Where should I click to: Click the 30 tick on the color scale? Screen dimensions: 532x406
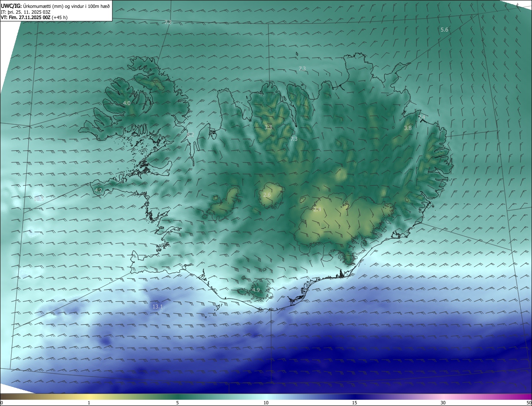pyautogui.click(x=443, y=403)
